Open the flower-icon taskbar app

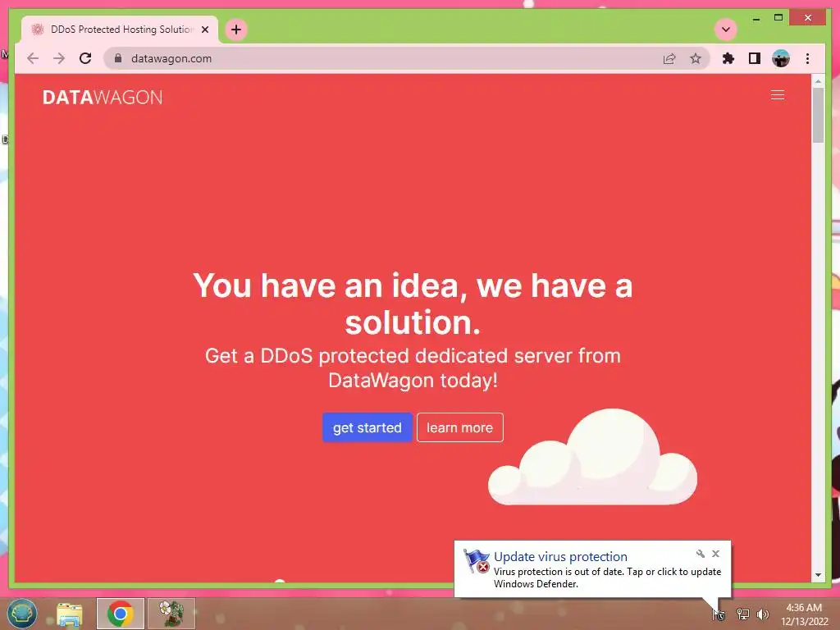171,614
